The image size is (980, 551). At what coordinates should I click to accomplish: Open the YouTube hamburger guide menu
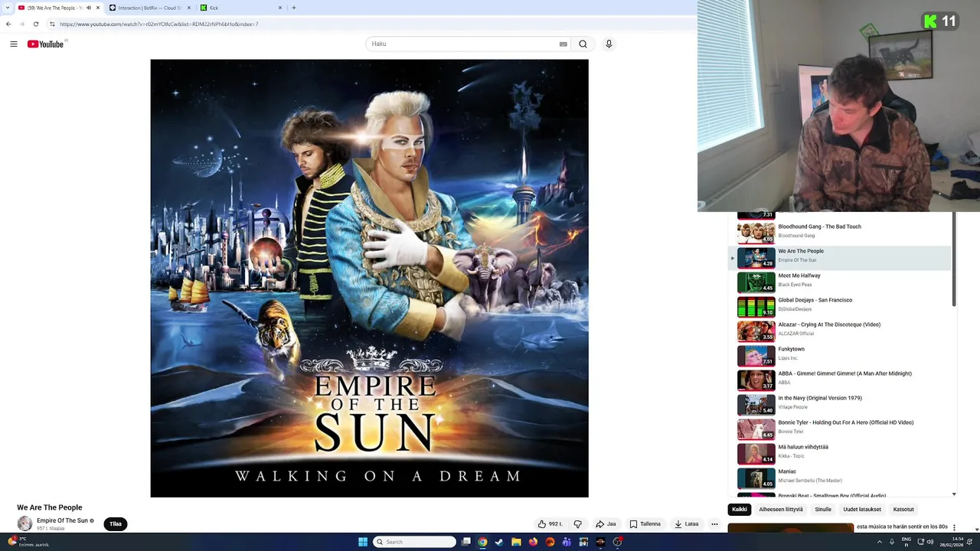click(x=14, y=44)
